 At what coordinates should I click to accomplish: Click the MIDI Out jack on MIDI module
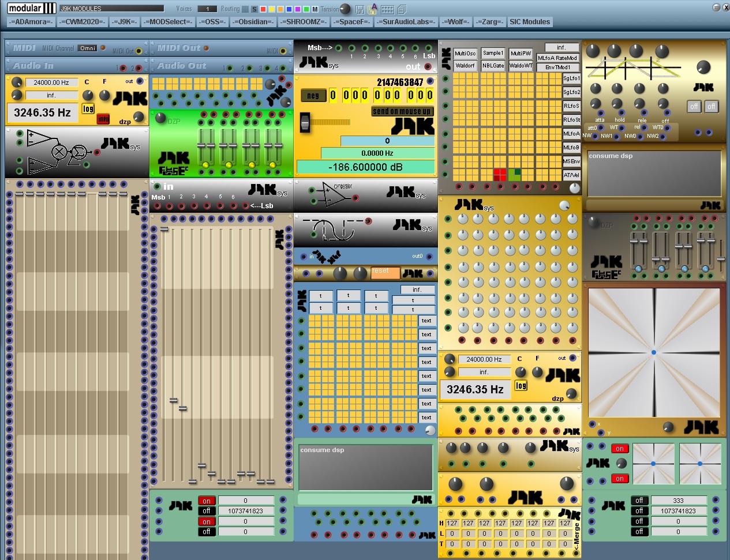pos(138,51)
